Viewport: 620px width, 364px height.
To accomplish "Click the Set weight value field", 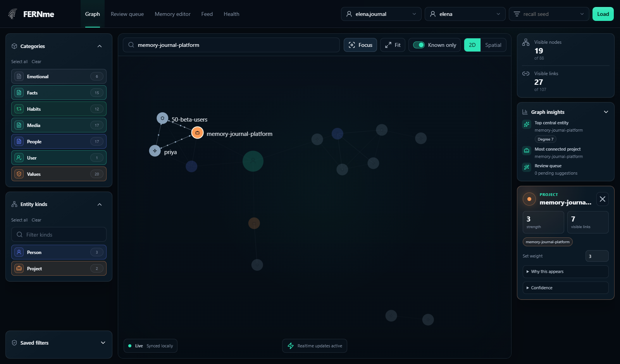I will pos(597,256).
